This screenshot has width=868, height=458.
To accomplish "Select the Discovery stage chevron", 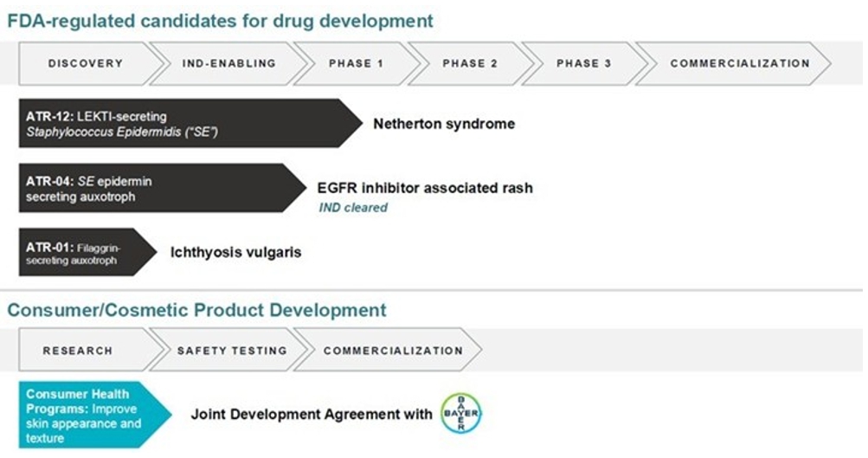I will coord(86,63).
